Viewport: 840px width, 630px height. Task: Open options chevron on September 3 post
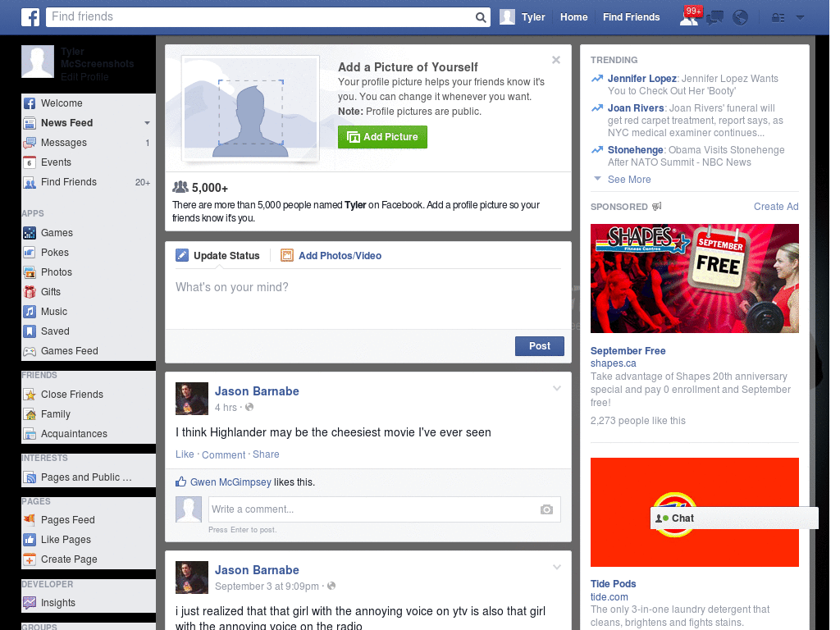557,567
